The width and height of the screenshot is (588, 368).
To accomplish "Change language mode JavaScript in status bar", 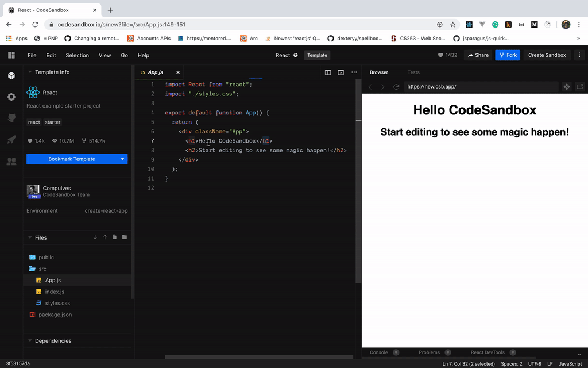I will pos(570,364).
